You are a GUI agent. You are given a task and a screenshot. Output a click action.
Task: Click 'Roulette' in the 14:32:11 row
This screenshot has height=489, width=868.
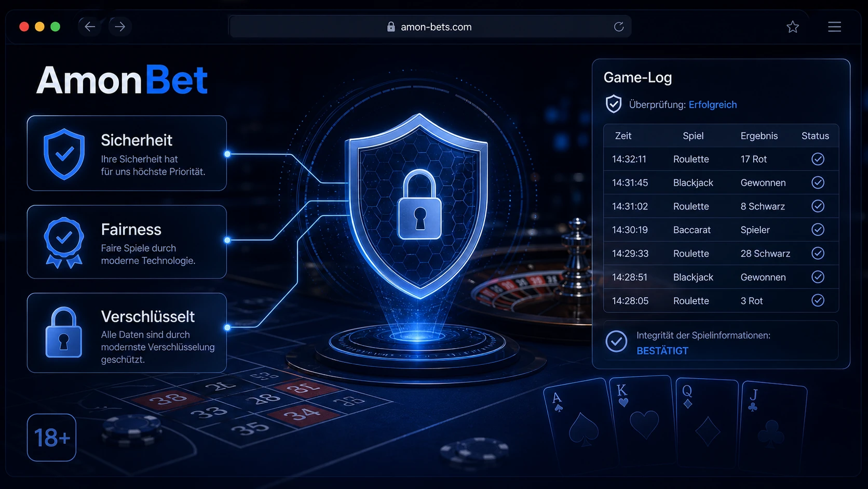[x=691, y=159]
